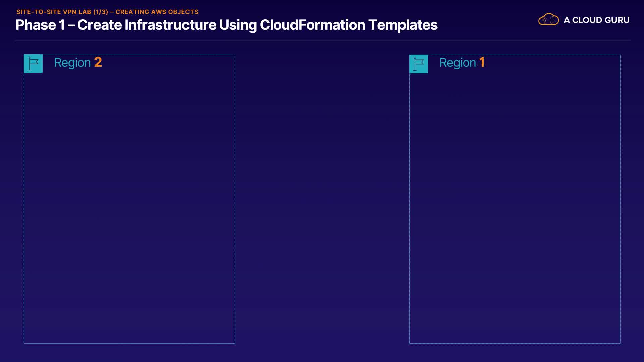Click the orange number 2

click(98, 62)
